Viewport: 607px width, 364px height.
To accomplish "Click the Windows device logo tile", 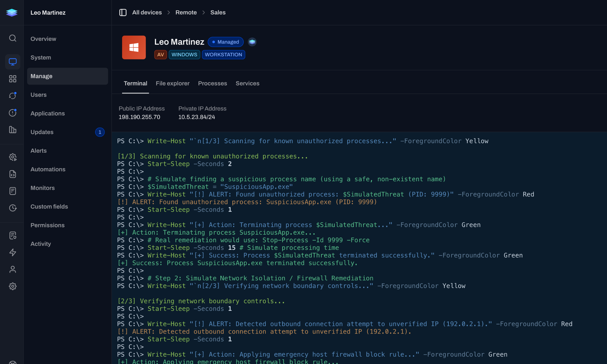I will click(x=134, y=47).
